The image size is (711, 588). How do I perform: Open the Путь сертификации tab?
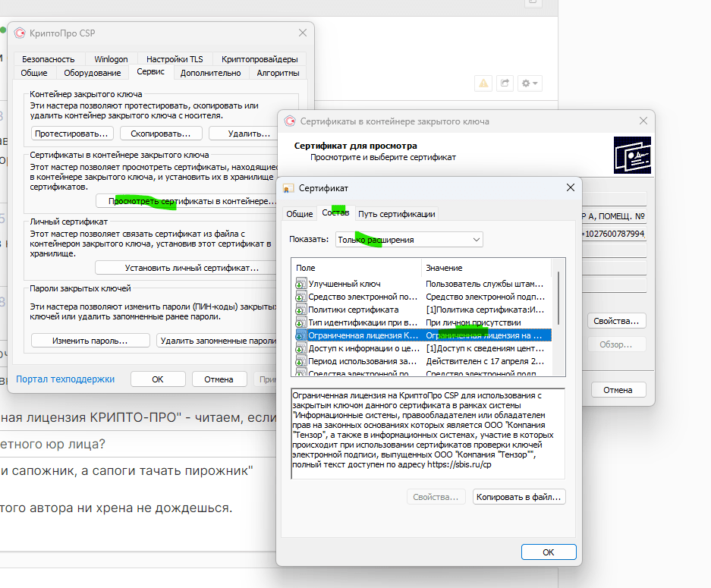pyautogui.click(x=396, y=214)
